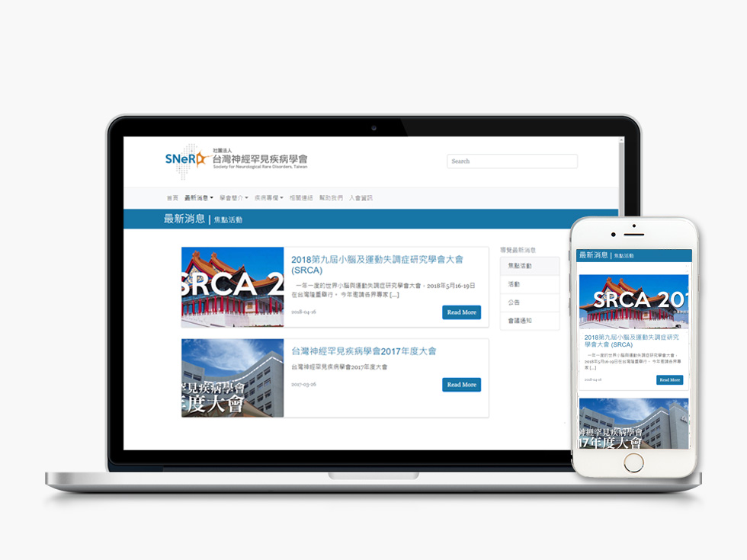Tap Read More on the phone screen
This screenshot has width=747, height=560.
click(x=669, y=379)
